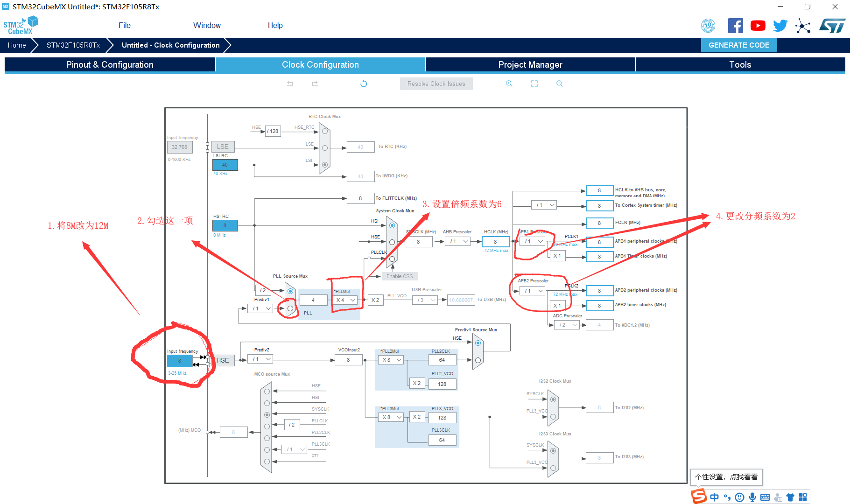Open the Prediv1 divider dropdown
850x504 pixels.
[260, 308]
